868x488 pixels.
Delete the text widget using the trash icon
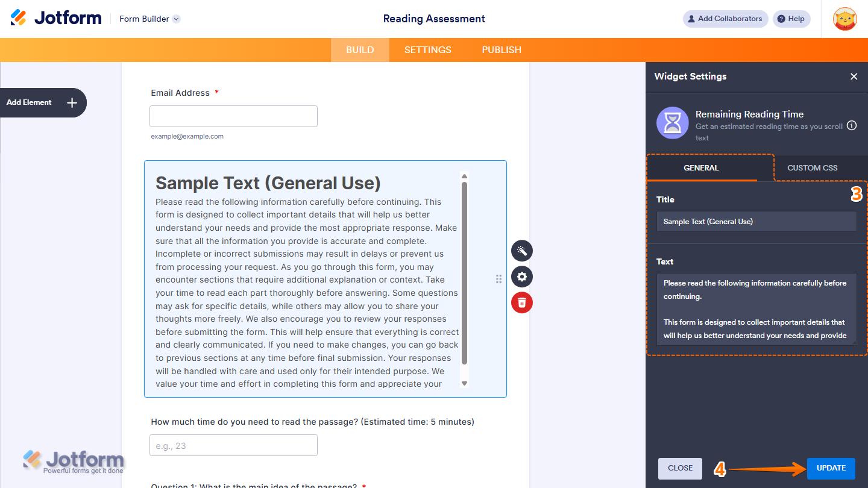[x=521, y=302]
